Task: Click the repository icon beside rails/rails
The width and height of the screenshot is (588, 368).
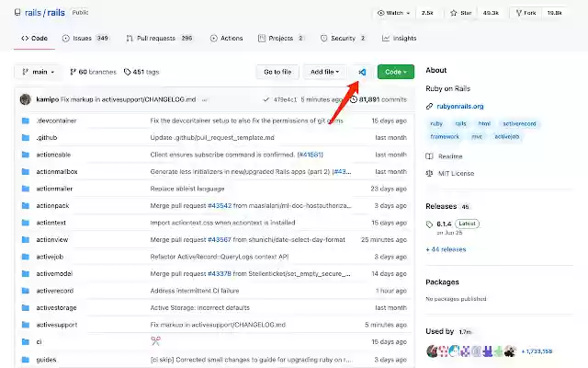Action: [18, 14]
